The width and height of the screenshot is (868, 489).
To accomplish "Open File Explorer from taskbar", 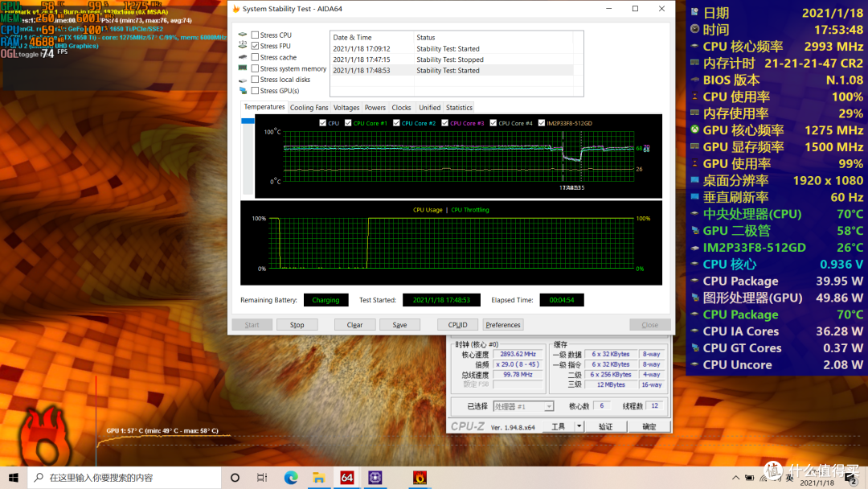I will click(318, 478).
